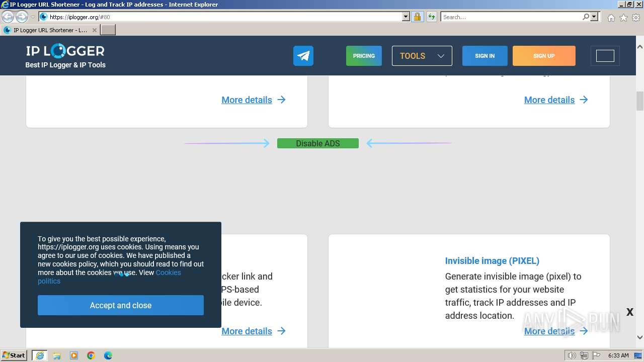Click the taskbar clock showing 6:33 AM
The image size is (644, 362).
coord(618,355)
